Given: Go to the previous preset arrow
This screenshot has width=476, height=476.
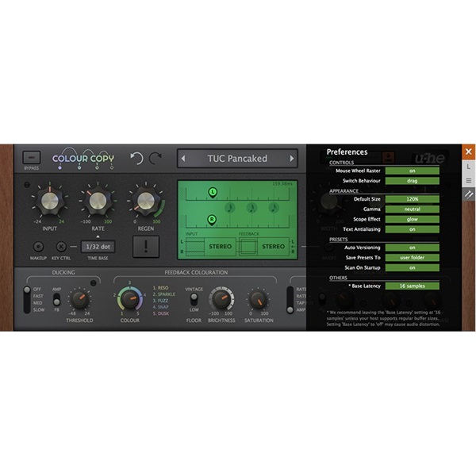Looking at the screenshot, I should tap(183, 159).
